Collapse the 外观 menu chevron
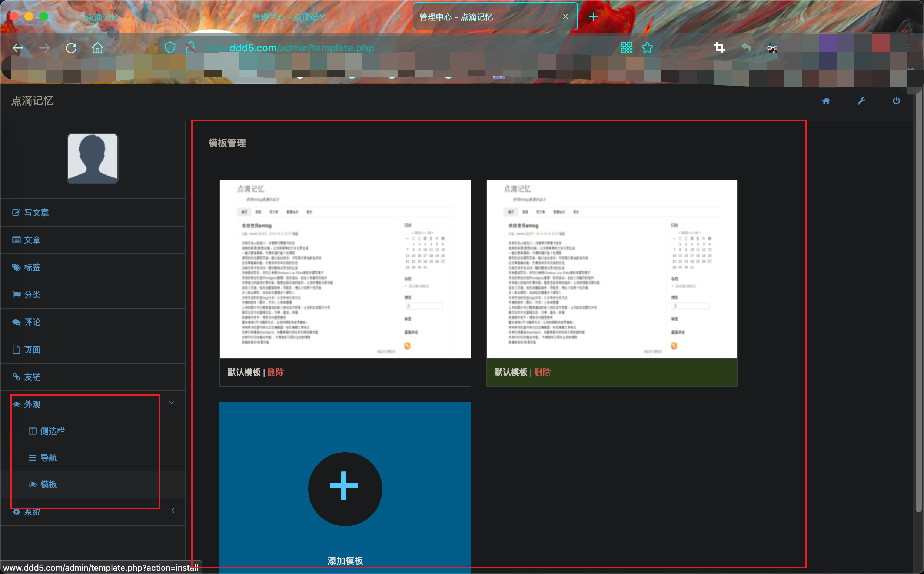This screenshot has height=574, width=924. coord(171,403)
